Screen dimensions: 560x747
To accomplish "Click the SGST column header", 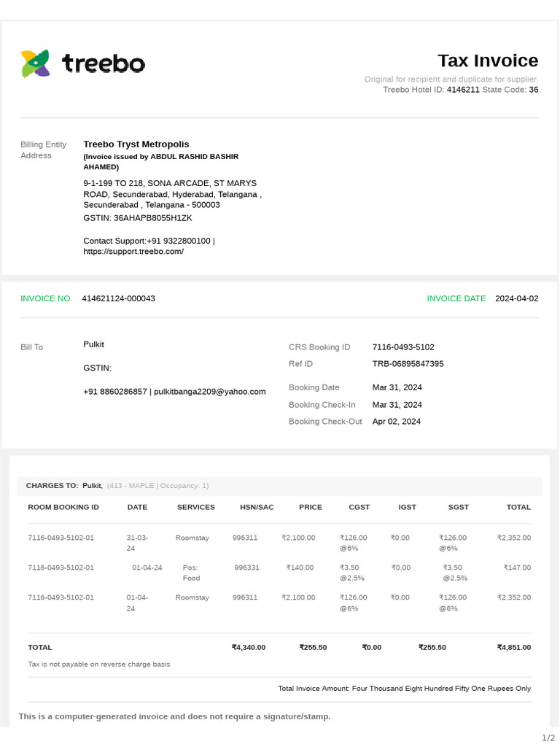I will (x=458, y=507).
